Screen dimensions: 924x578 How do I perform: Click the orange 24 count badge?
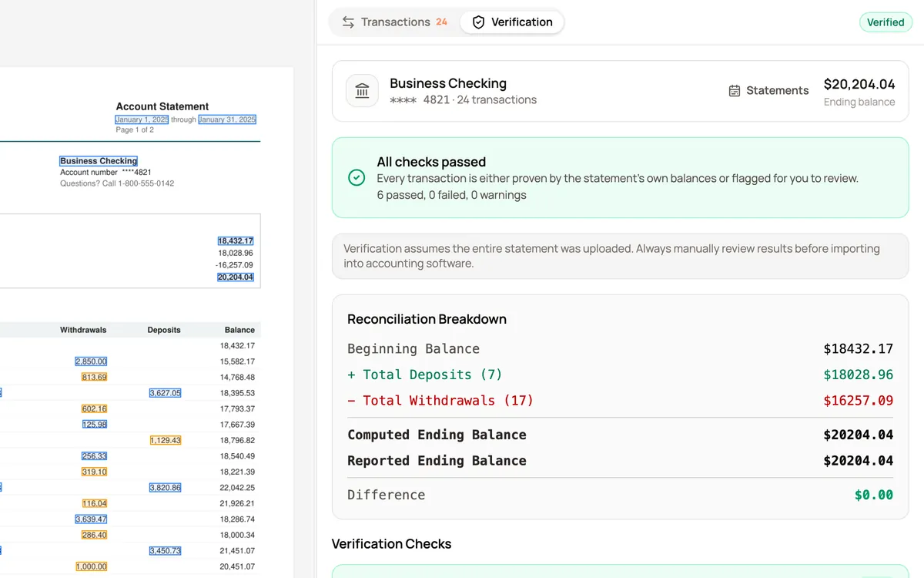441,22
